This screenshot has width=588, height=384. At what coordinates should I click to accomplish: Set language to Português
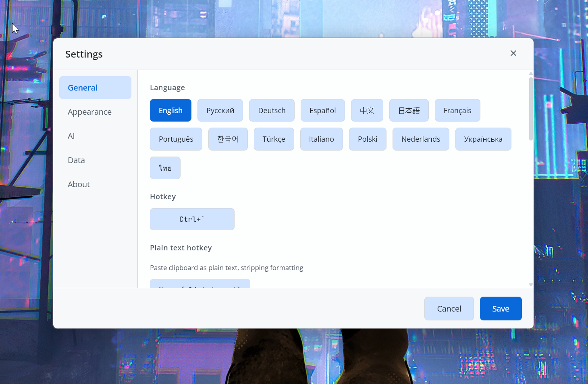click(176, 139)
